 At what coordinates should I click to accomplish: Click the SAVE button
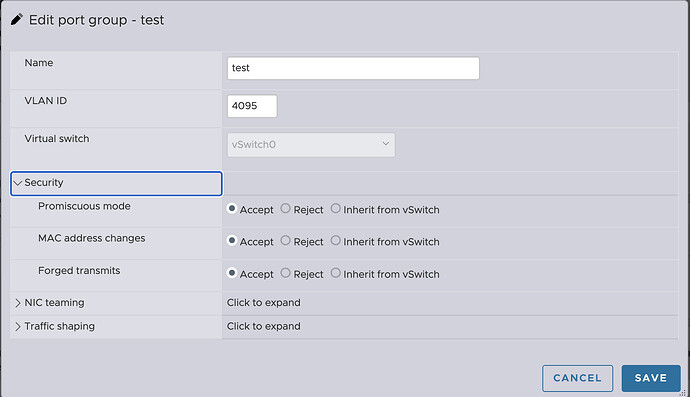651,378
